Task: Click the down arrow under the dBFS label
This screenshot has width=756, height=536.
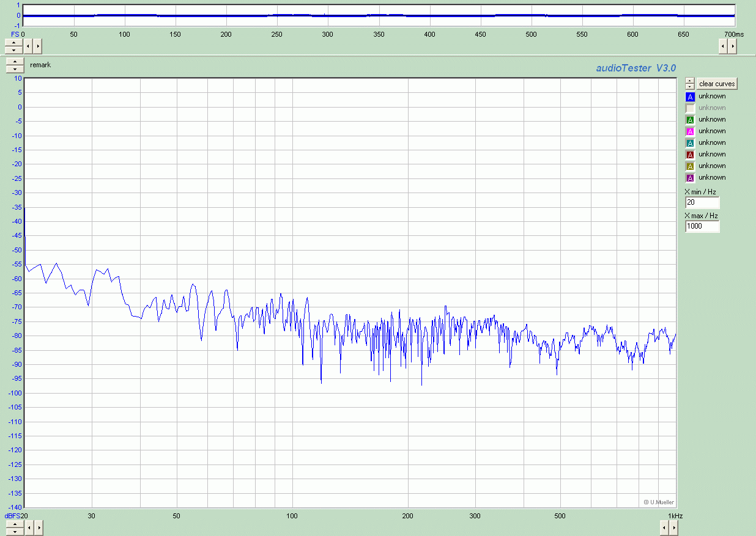Action: pos(14,530)
